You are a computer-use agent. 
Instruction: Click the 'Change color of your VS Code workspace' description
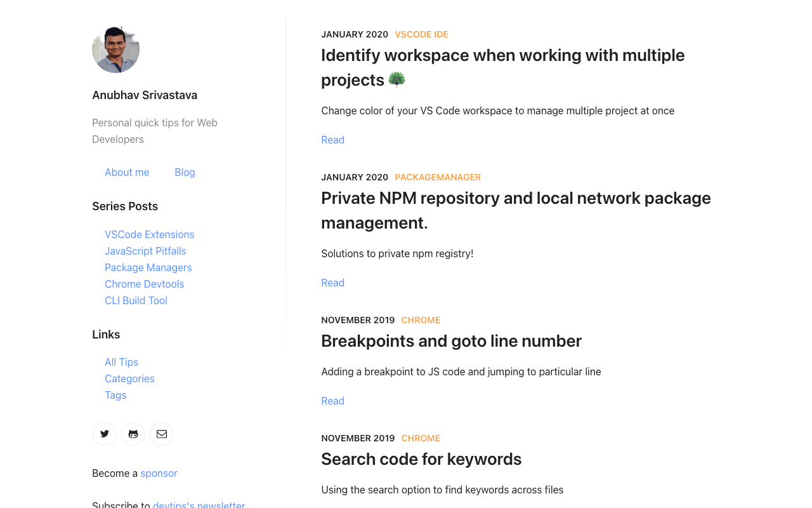[498, 110]
